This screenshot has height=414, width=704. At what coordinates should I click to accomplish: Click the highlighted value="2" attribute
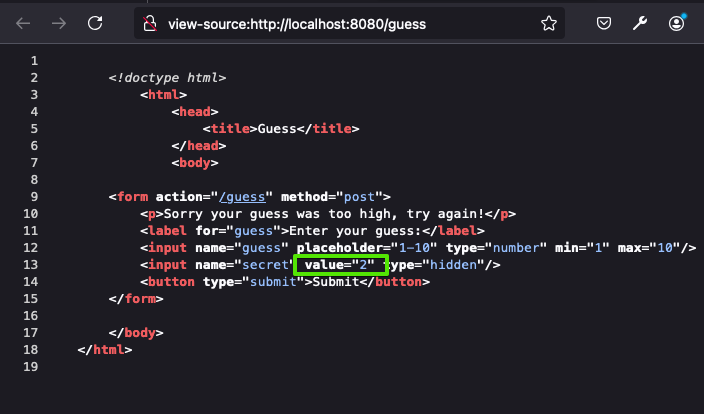point(339,265)
